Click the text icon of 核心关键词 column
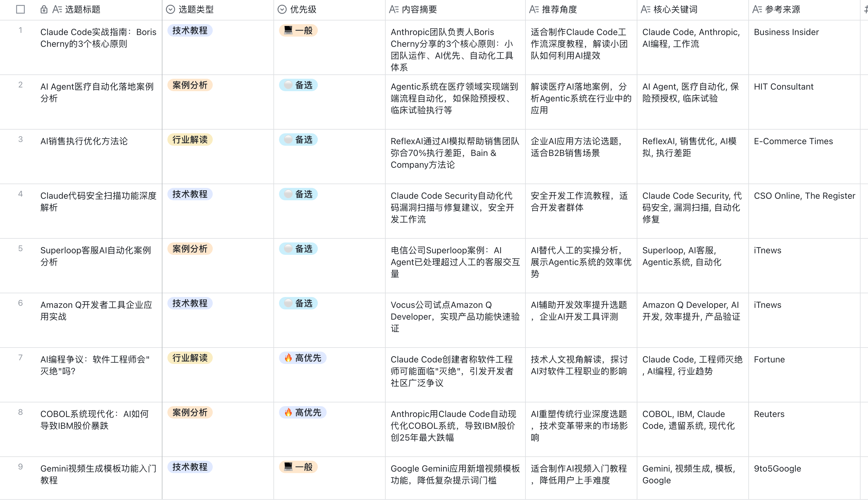Viewport: 868px width, 501px height. [x=645, y=9]
